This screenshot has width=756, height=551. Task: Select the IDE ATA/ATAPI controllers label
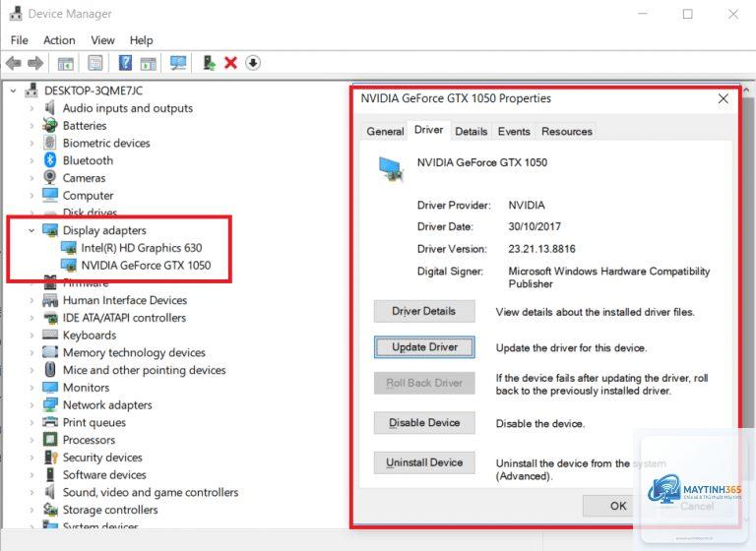point(124,318)
